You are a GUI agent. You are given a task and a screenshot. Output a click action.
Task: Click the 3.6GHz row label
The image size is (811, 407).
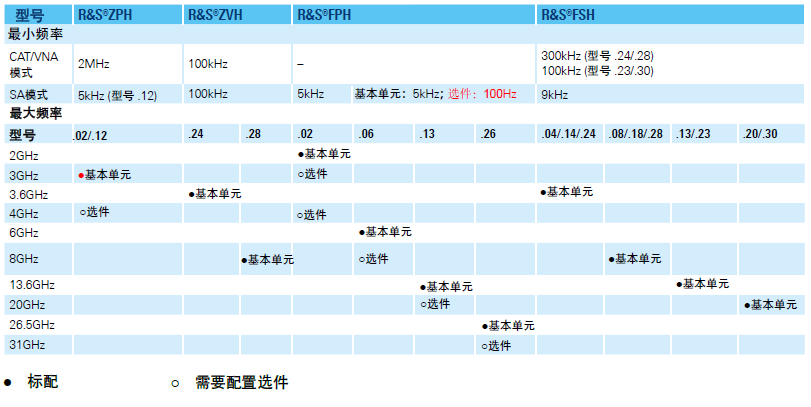28,195
